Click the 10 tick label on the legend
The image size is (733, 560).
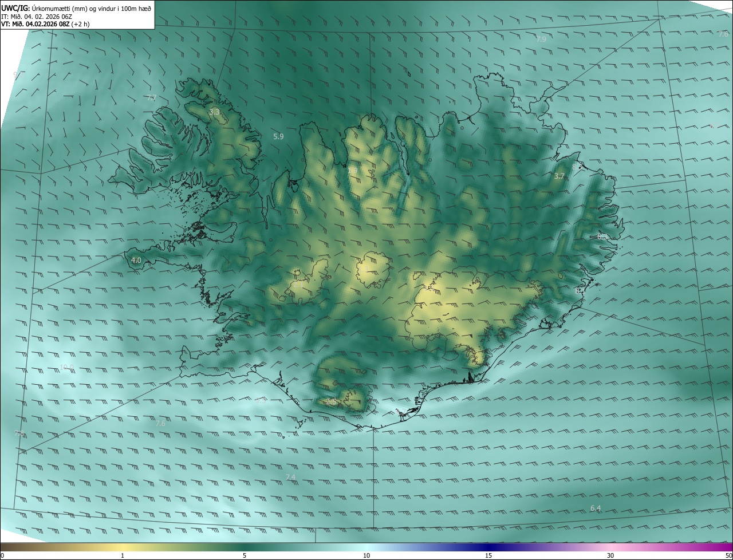click(366, 555)
